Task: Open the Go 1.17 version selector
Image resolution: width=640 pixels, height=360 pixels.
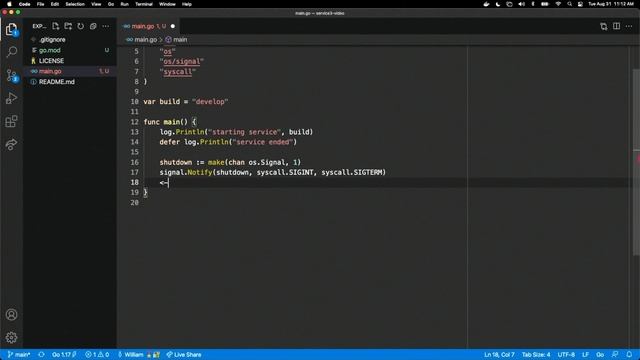Action: click(x=64, y=355)
